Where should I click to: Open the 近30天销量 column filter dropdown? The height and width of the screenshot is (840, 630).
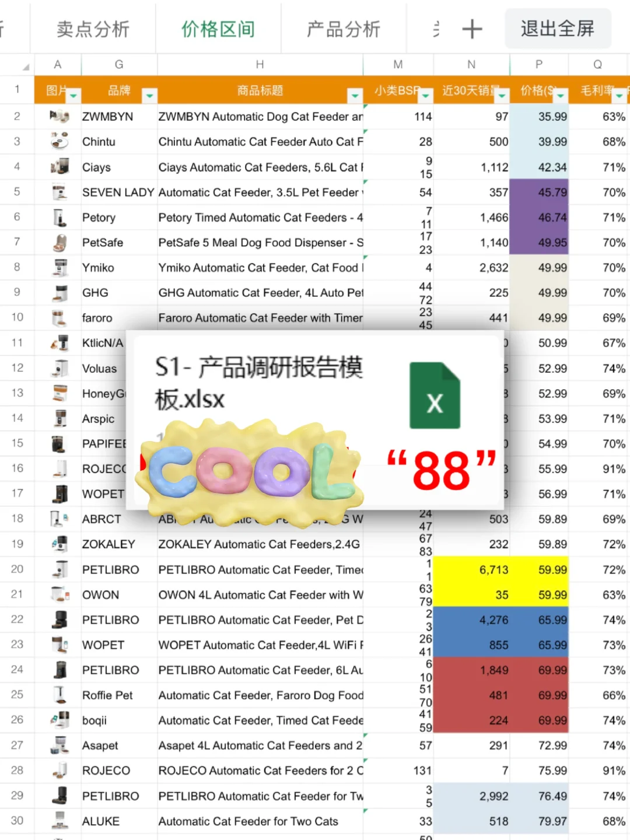click(x=502, y=95)
